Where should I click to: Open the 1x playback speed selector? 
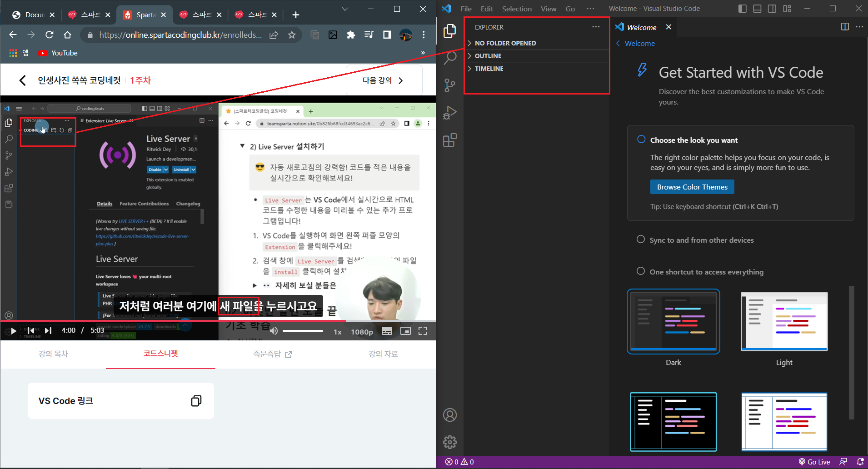(x=337, y=332)
